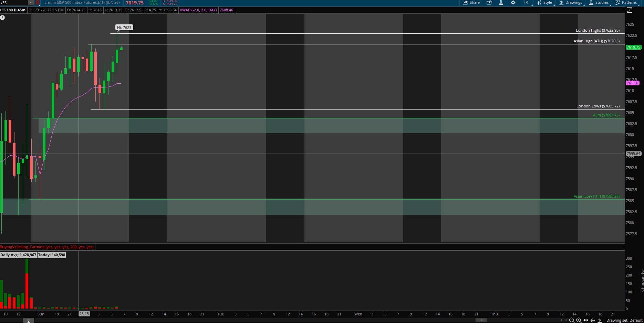
Task: Select the 45m ($7603.73) green level label
Action: tap(606, 115)
